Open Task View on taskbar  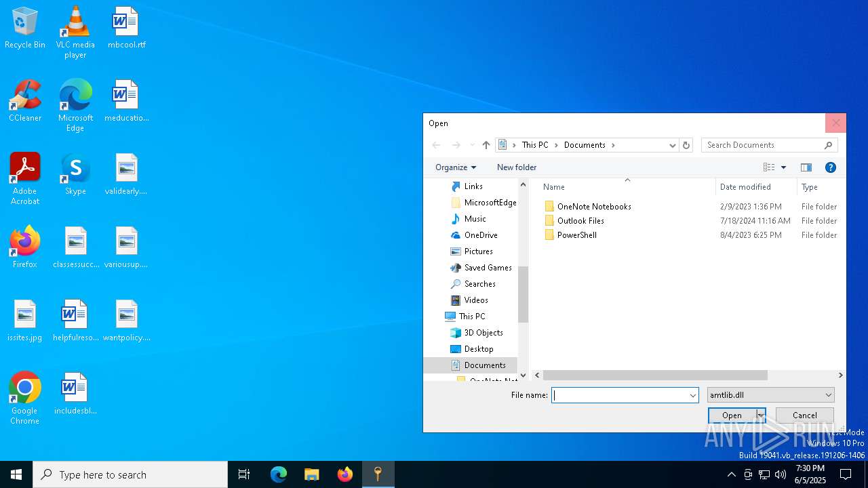point(244,474)
